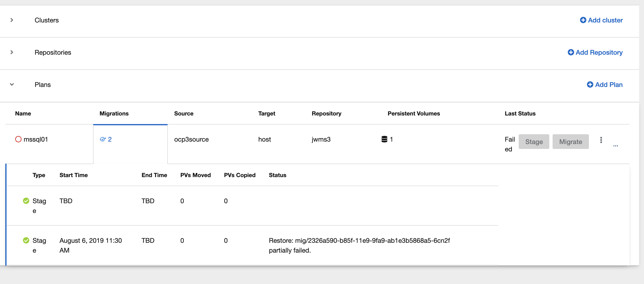Click the green checkmark on the first Stage row

click(x=26, y=201)
